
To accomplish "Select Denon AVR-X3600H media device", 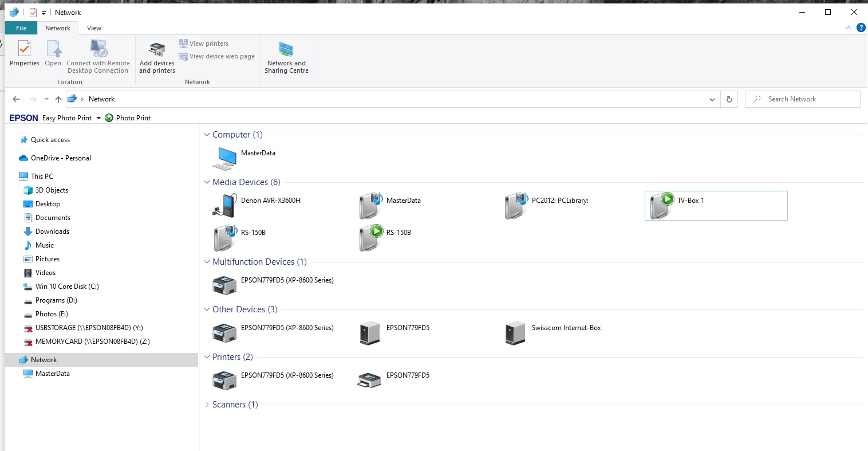I will 257,205.
